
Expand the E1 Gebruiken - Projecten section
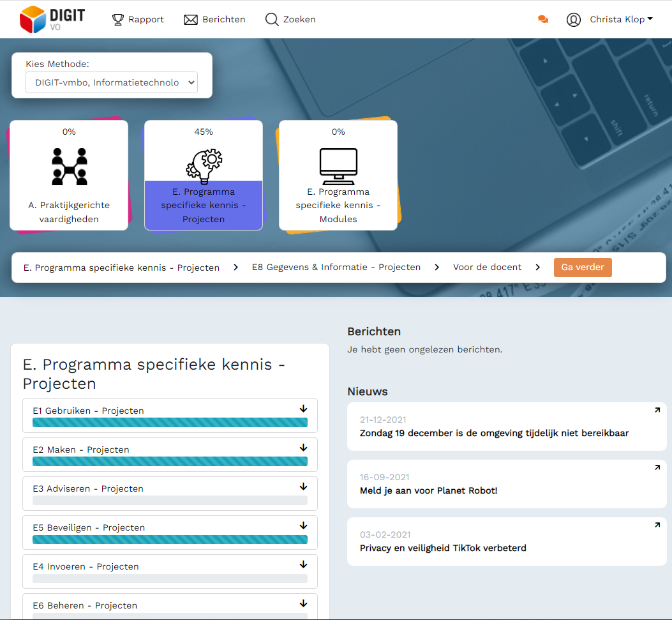302,409
